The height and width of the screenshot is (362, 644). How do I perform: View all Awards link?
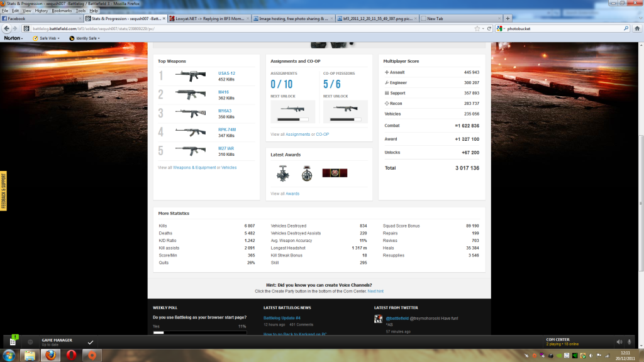(292, 194)
